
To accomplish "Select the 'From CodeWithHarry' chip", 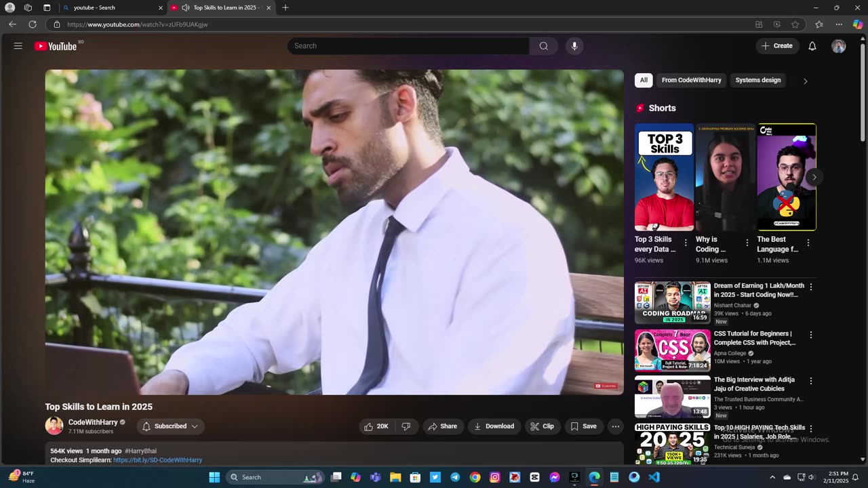I will [x=691, y=80].
